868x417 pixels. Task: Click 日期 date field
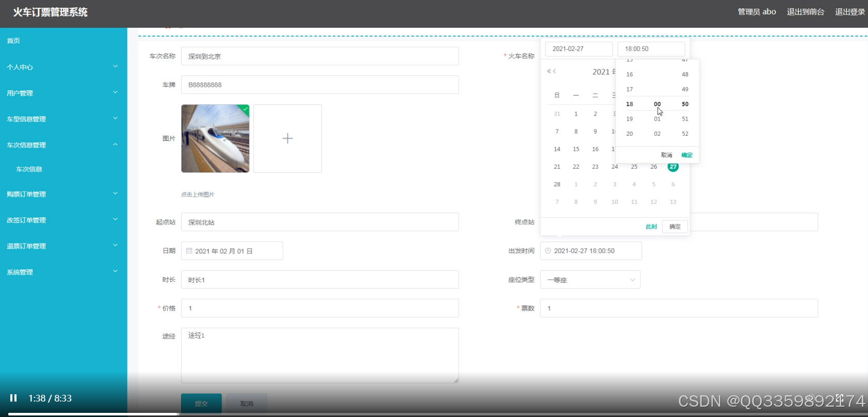click(x=232, y=251)
